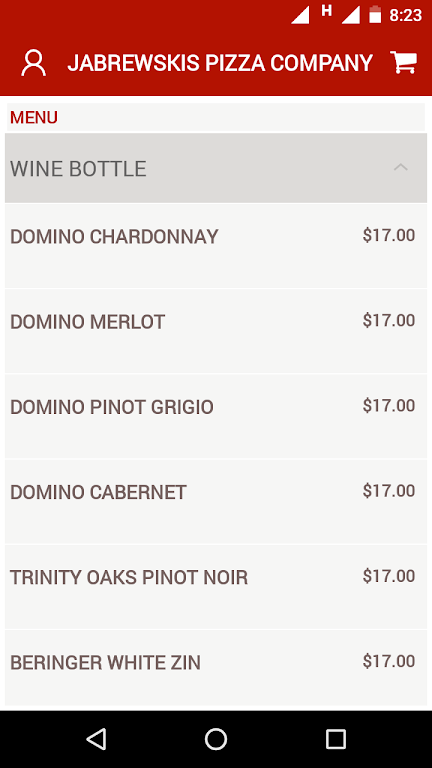
Task: Tap the $17.00 price for Beringer White Zin
Action: 389,662
